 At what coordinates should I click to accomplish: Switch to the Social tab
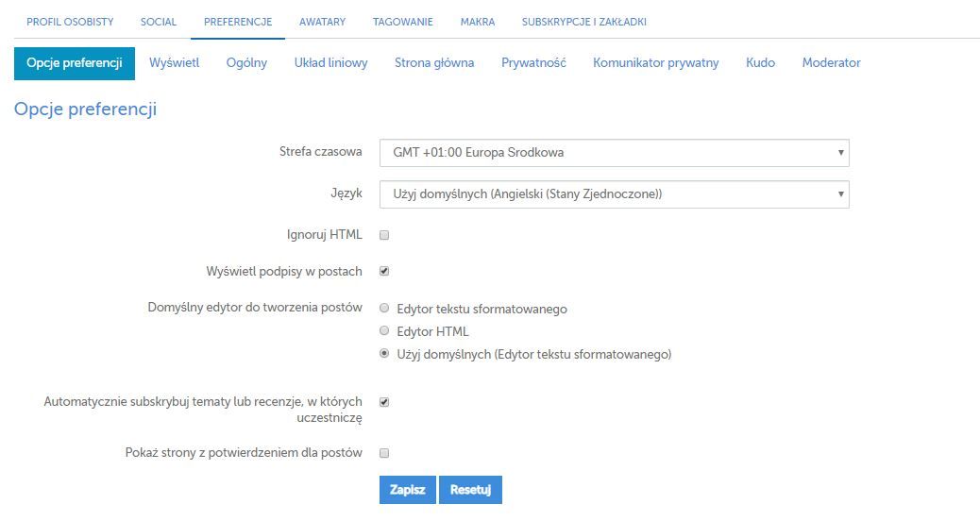158,22
